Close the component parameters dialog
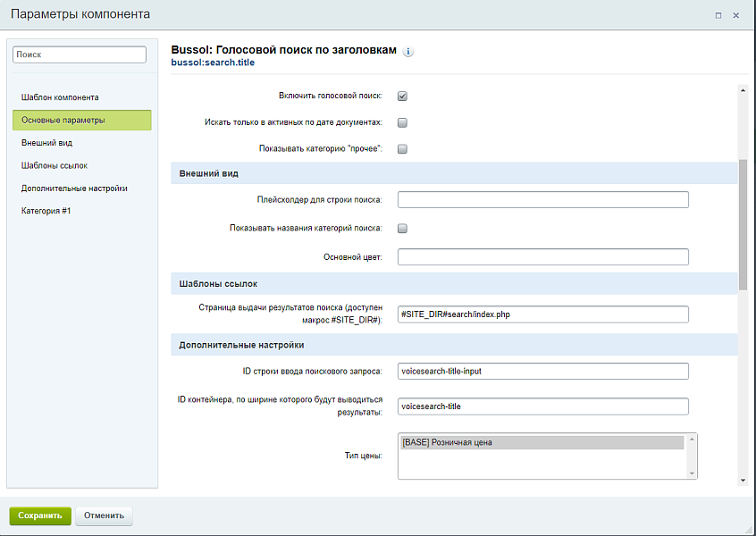Image resolution: width=756 pixels, height=536 pixels. 736,15
